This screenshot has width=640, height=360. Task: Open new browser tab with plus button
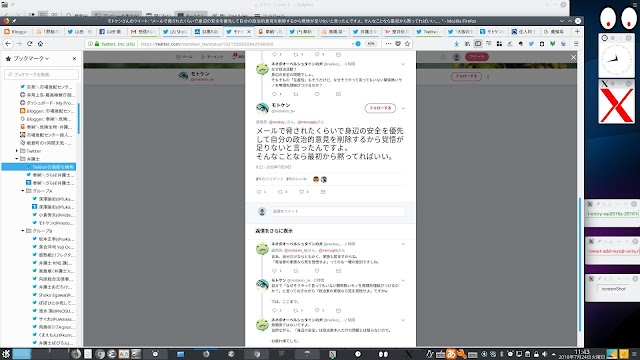coord(577,31)
